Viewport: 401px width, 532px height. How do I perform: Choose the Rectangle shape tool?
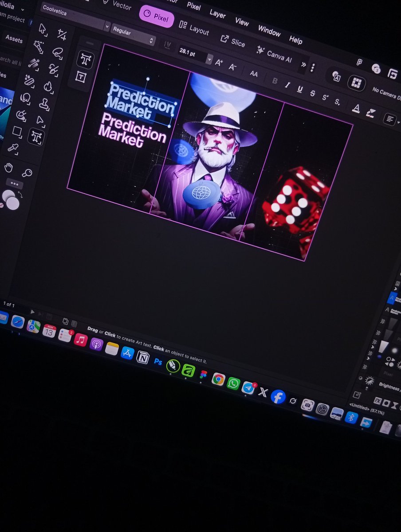point(17,131)
